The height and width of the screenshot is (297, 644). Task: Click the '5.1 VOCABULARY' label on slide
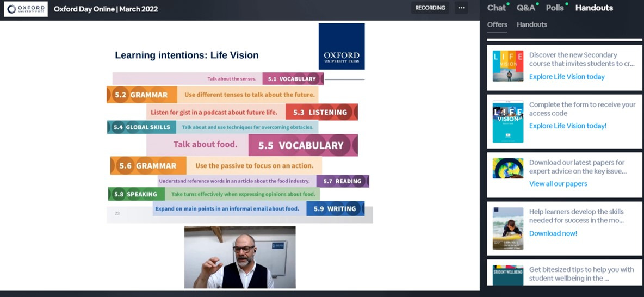[x=293, y=79]
